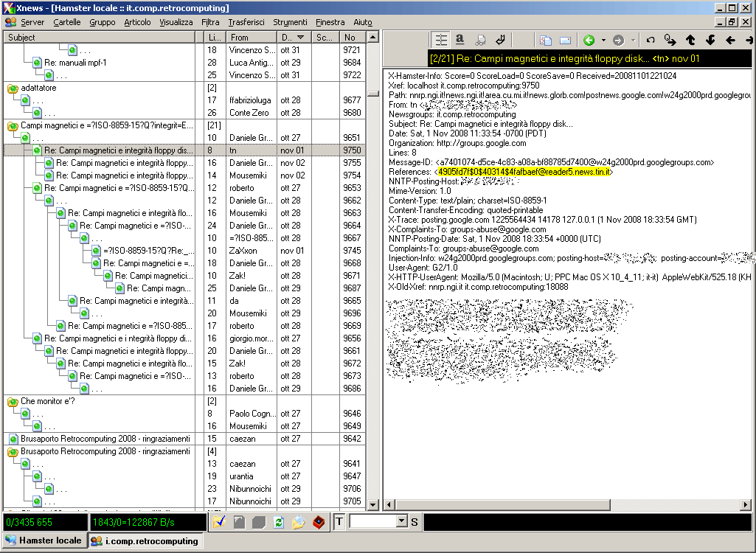The image size is (756, 553).
Task: Click the bold up arrow toolbar icon
Action: pyautogui.click(x=690, y=40)
